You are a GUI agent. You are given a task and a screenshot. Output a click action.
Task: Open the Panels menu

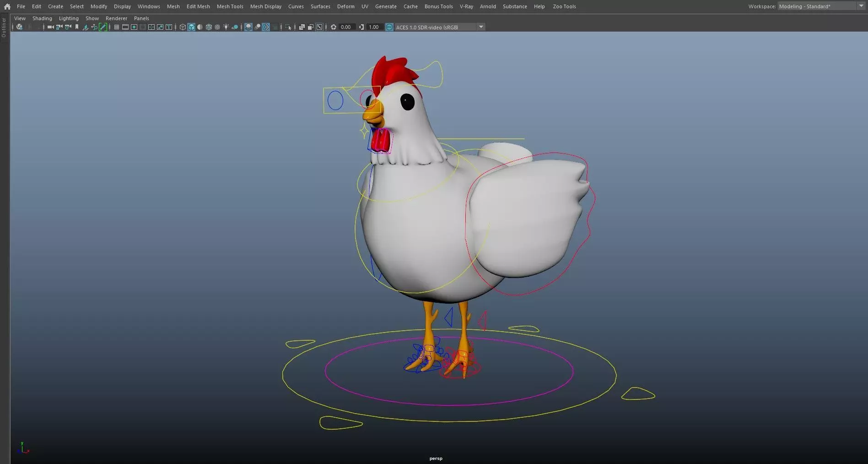(141, 18)
